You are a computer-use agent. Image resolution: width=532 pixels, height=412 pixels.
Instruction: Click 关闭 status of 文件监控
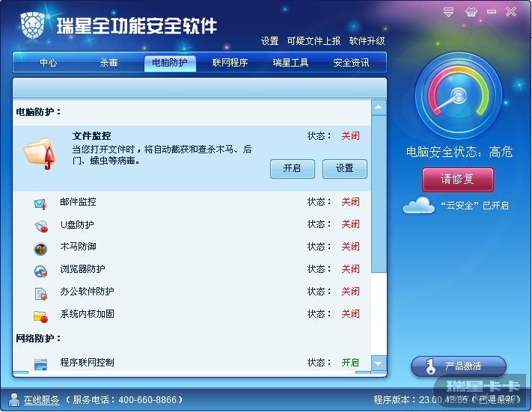tap(350, 136)
